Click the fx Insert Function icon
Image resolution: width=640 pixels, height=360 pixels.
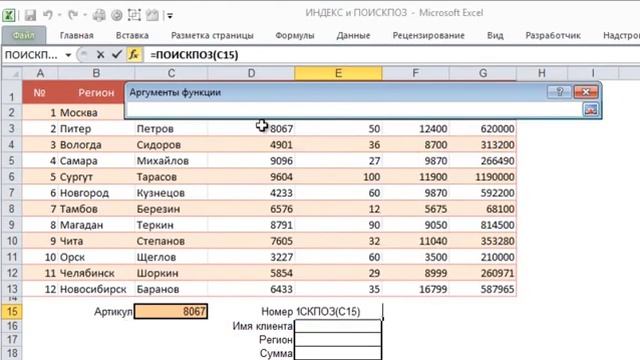point(134,54)
